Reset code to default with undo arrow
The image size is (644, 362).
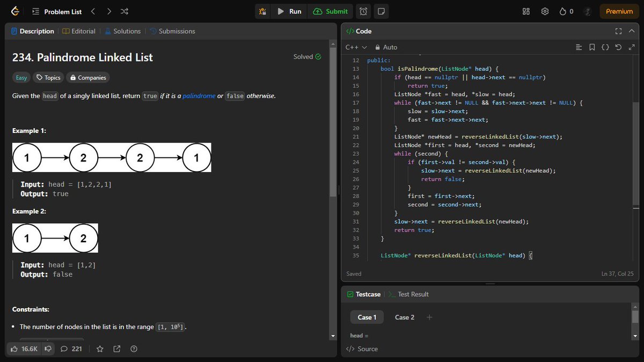[x=618, y=47]
